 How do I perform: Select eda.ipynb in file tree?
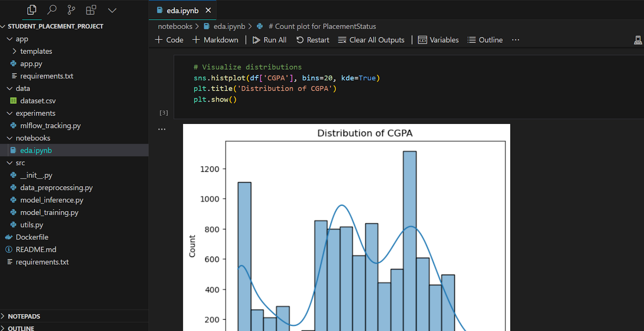[x=74, y=150]
